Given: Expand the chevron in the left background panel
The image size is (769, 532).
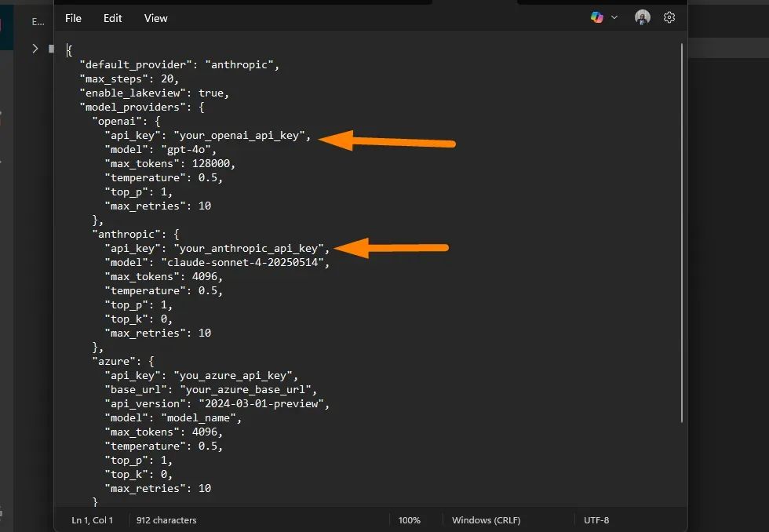Looking at the screenshot, I should click(x=35, y=49).
